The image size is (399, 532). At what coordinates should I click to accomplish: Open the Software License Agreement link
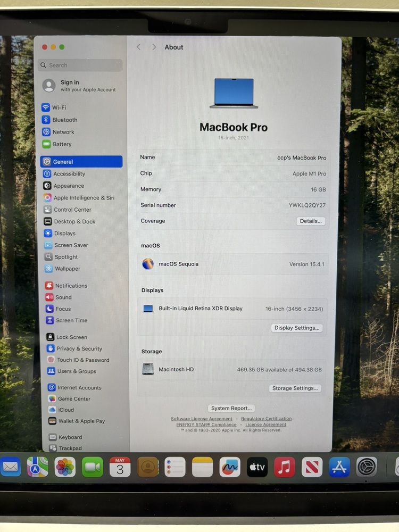[202, 419]
